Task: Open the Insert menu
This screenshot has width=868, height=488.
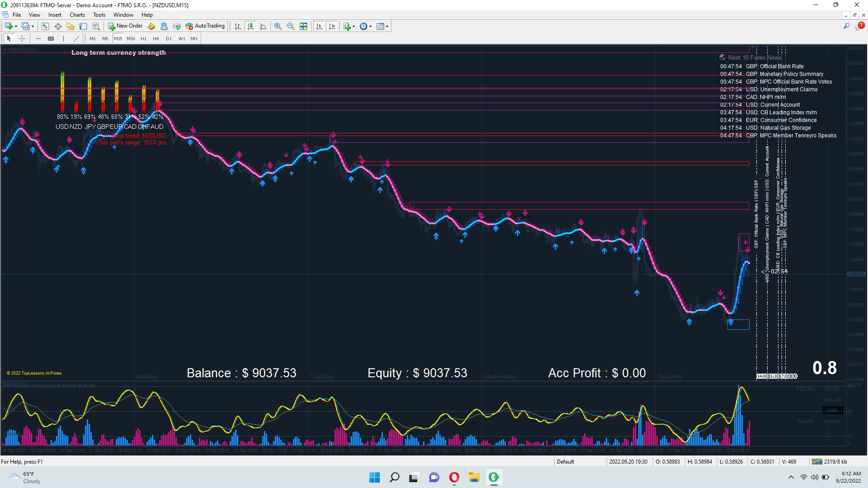Action: (x=55, y=14)
